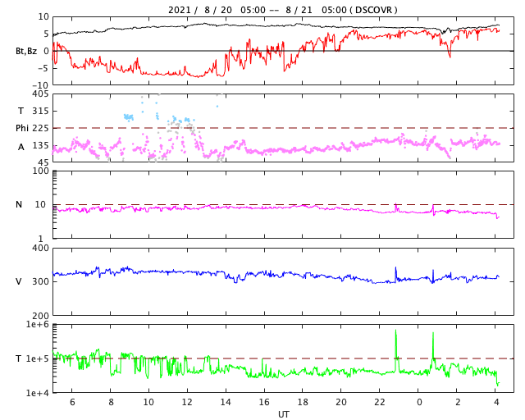Image resolution: width=525 pixels, height=420 pixels.
Task: Click the '4' hour tick label on the UT axis
Action: click(495, 402)
